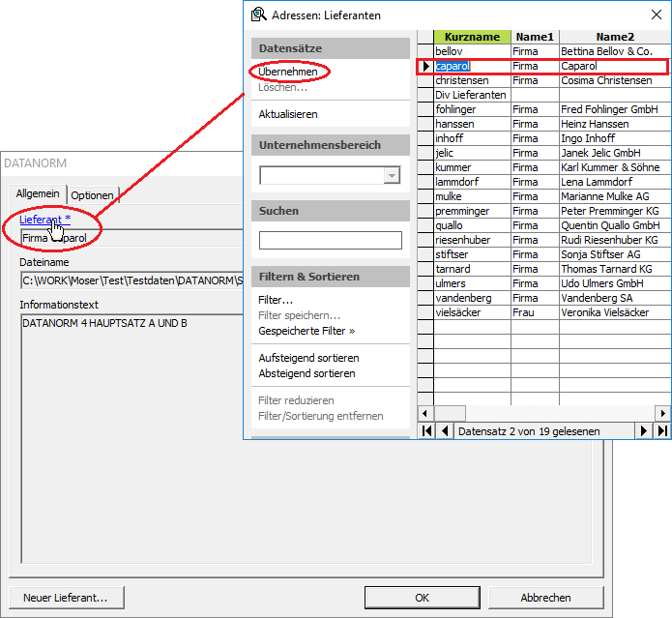Select the row marker arrow beside caparol
Image resolution: width=672 pixels, height=618 pixels.
425,67
